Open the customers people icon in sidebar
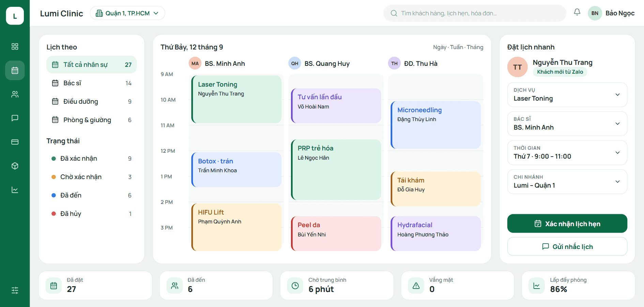This screenshot has width=644, height=307. [15, 94]
